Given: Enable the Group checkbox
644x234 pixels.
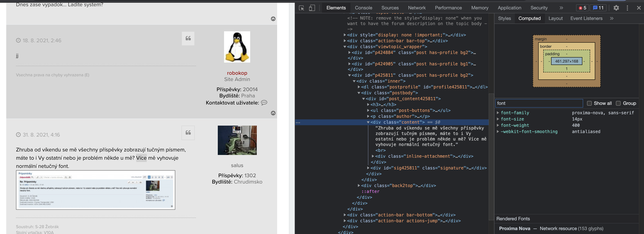Looking at the screenshot, I should (x=618, y=103).
